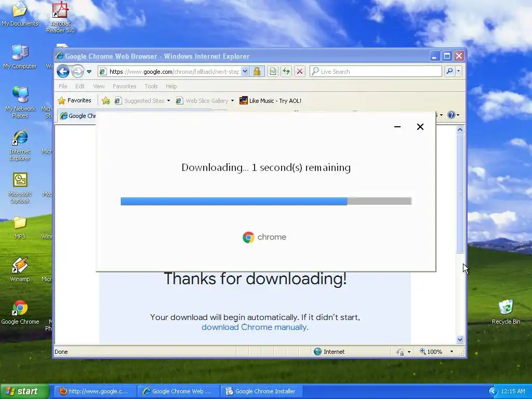532x399 pixels.
Task: Select the Google Chrome page tab
Action: tap(77, 116)
